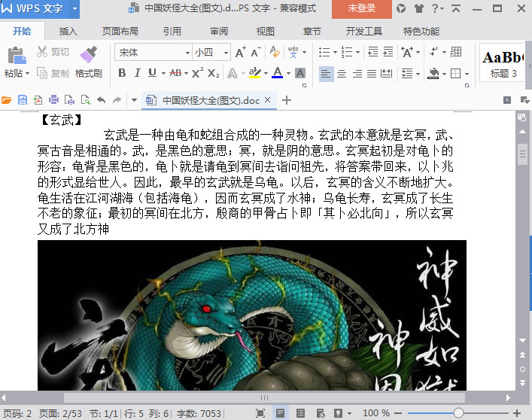Switch to the 插入 tab
Screen dimensions: 532x420
coord(68,31)
